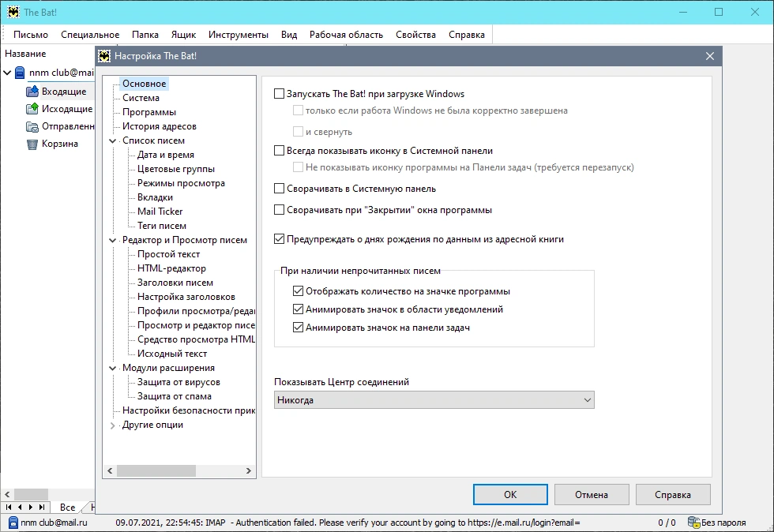Maximize the main The Bat! window
Viewport: 774px width, 532px height.
[719, 13]
